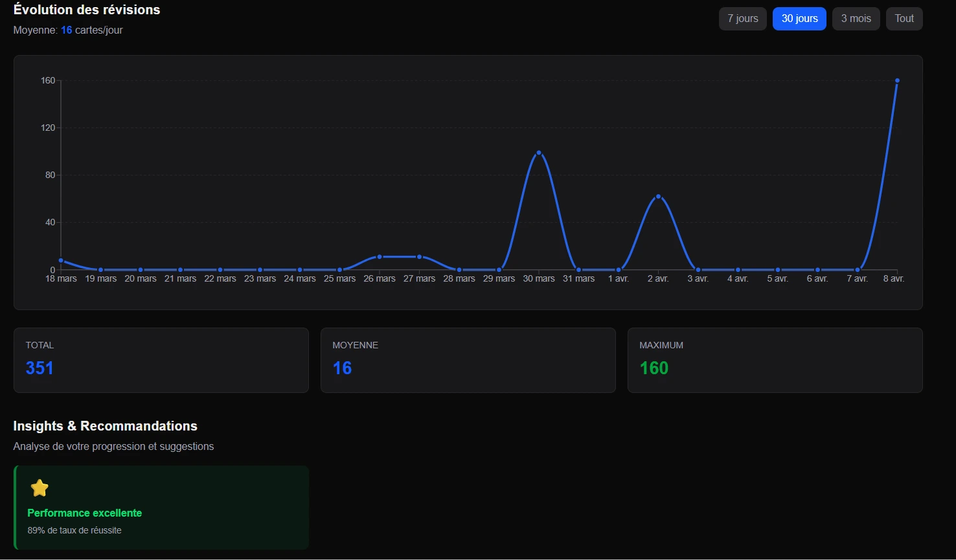Open the MAXIMUM 160 stat card

click(x=775, y=360)
